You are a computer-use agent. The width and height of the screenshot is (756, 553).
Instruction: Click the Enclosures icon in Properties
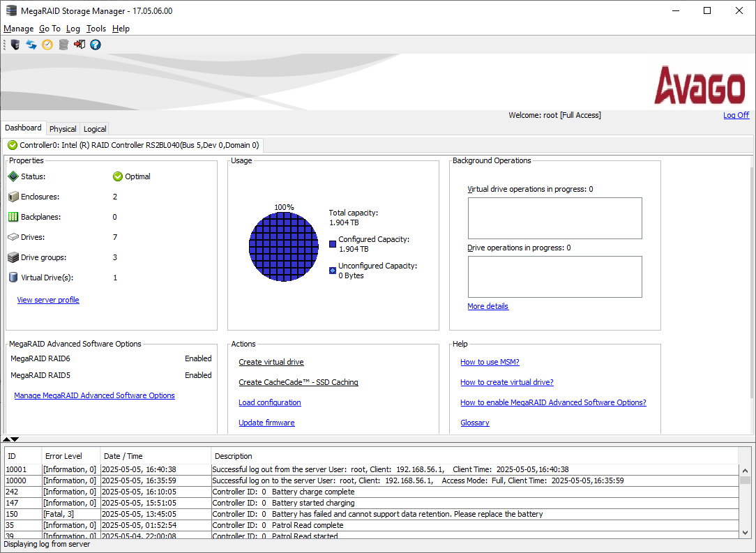(13, 197)
